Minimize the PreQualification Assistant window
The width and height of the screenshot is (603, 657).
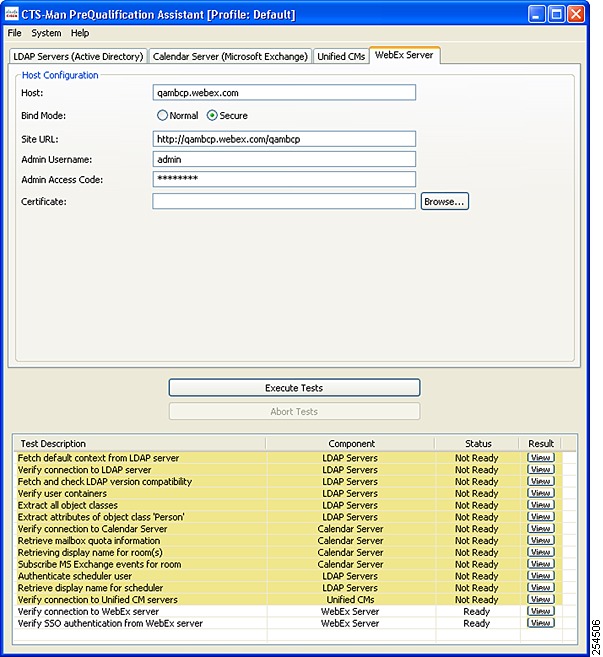(x=537, y=14)
